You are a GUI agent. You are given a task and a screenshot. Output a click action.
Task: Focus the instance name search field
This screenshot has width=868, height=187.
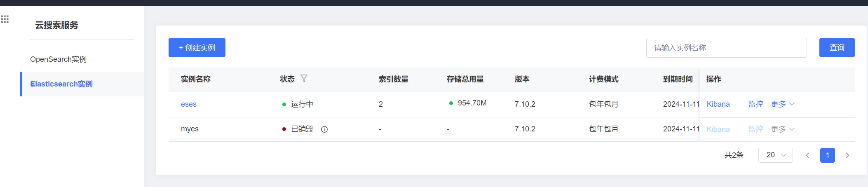(x=726, y=48)
